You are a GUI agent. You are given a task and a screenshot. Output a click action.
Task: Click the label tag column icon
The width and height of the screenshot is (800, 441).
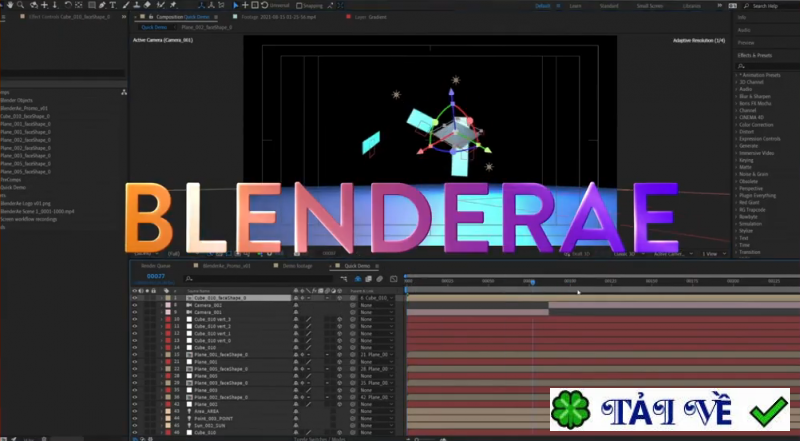(166, 290)
